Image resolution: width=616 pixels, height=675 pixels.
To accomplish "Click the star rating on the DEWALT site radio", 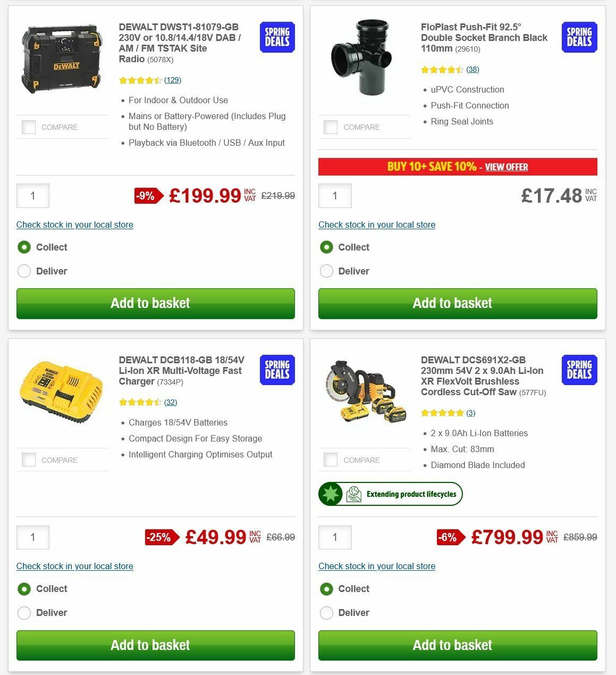I will coord(140,80).
